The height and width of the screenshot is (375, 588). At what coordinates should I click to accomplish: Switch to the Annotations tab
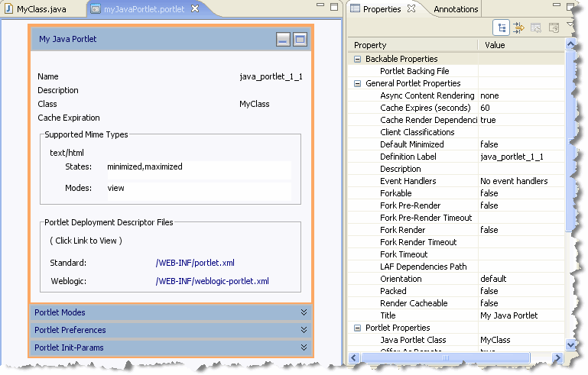click(x=456, y=9)
